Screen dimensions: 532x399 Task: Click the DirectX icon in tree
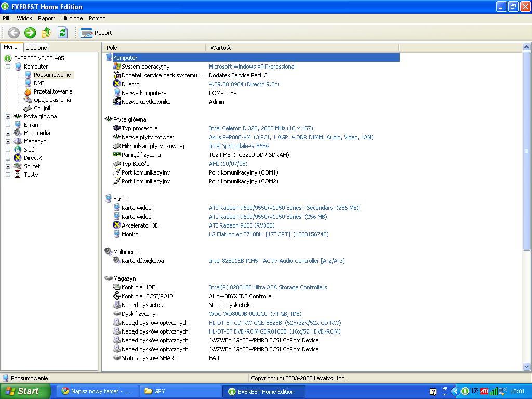18,158
